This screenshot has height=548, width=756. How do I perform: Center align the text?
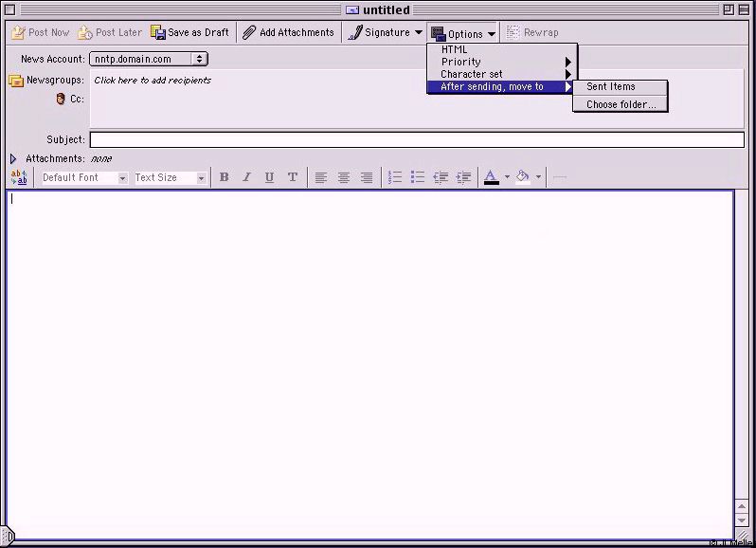pyautogui.click(x=344, y=177)
